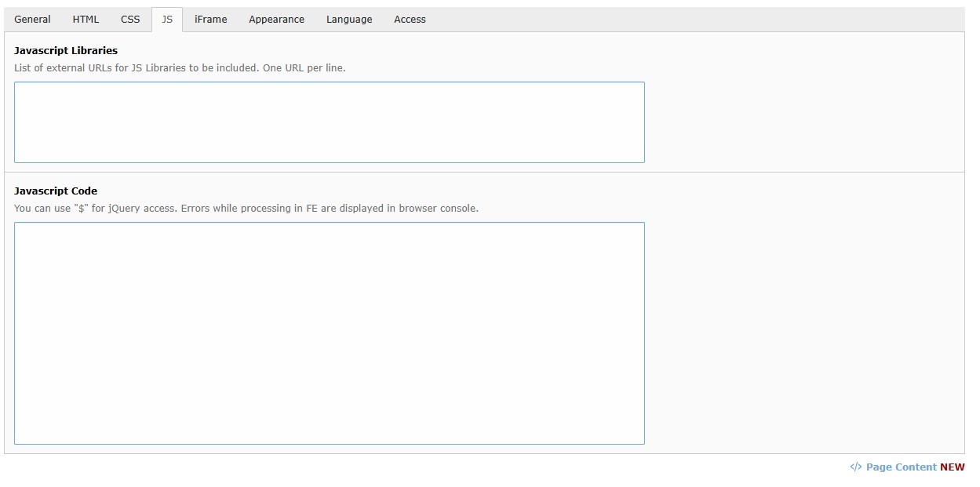This screenshot has width=980, height=487.
Task: Click the active JS tab
Action: pyautogui.click(x=167, y=20)
